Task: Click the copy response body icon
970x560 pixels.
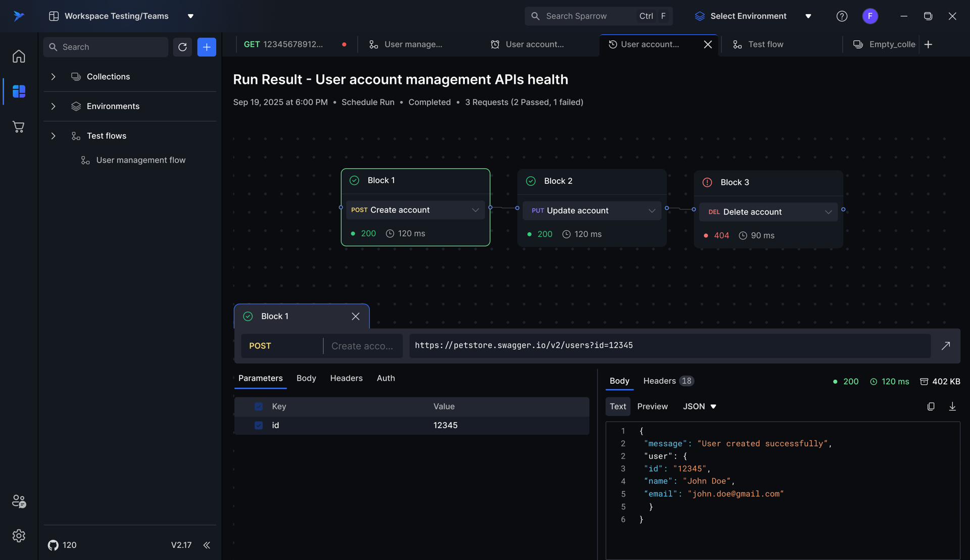Action: coord(931,406)
